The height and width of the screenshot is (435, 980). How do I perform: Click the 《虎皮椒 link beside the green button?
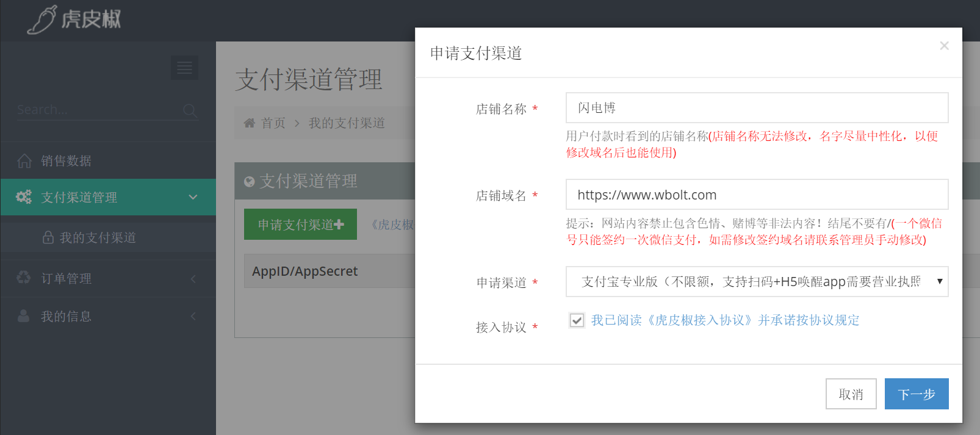point(391,225)
